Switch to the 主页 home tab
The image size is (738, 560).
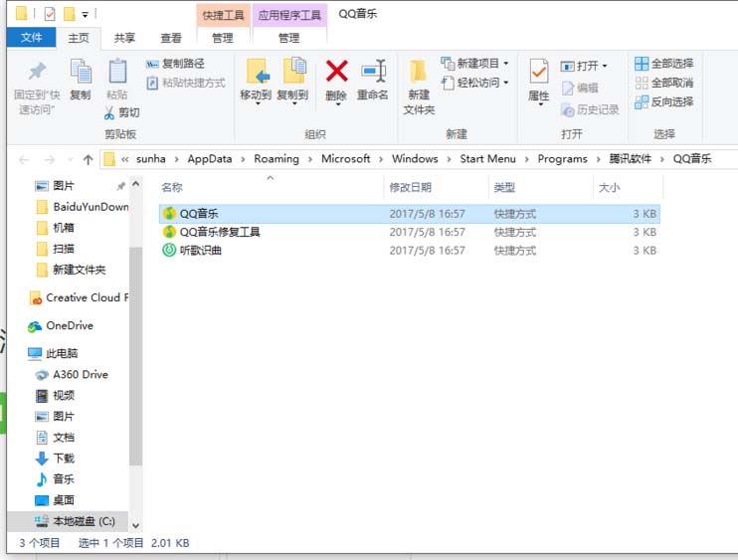79,38
